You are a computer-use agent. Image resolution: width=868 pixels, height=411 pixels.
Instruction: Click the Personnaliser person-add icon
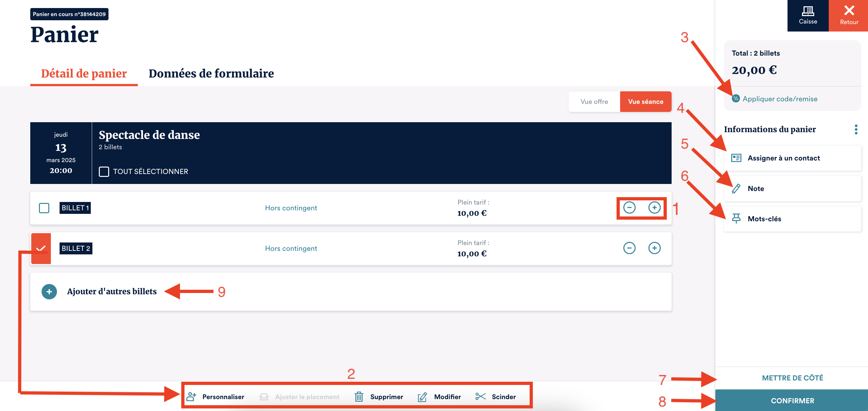191,397
